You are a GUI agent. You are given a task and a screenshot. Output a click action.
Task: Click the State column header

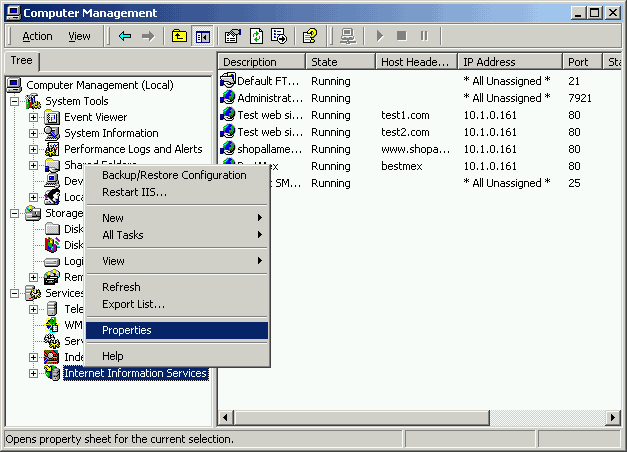click(340, 62)
